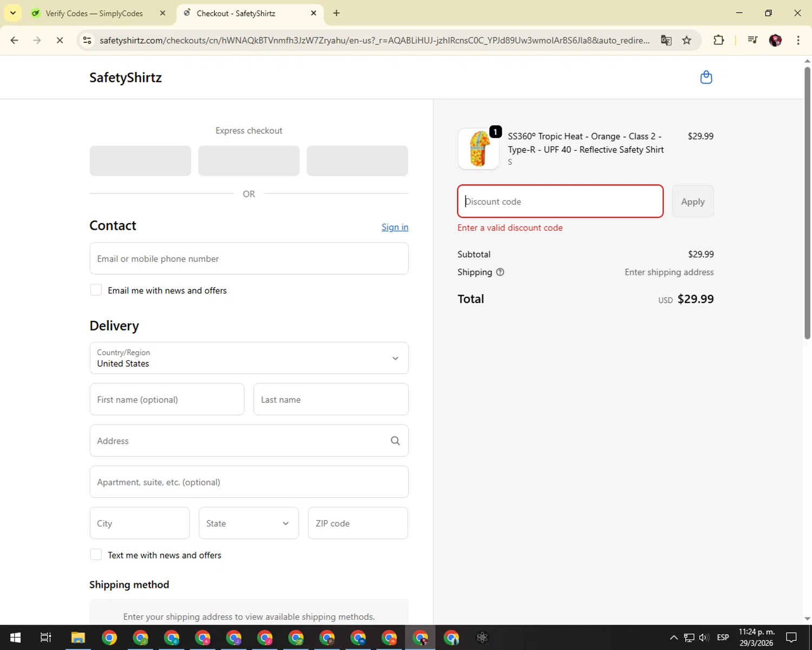This screenshot has height=650, width=812.
Task: Open the Country/Region dropdown
Action: point(249,358)
